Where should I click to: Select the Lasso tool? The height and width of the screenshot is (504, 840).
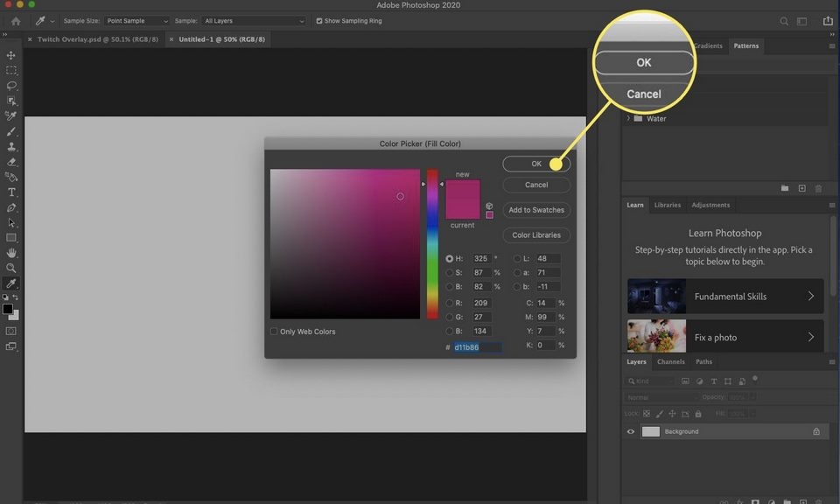click(x=10, y=85)
